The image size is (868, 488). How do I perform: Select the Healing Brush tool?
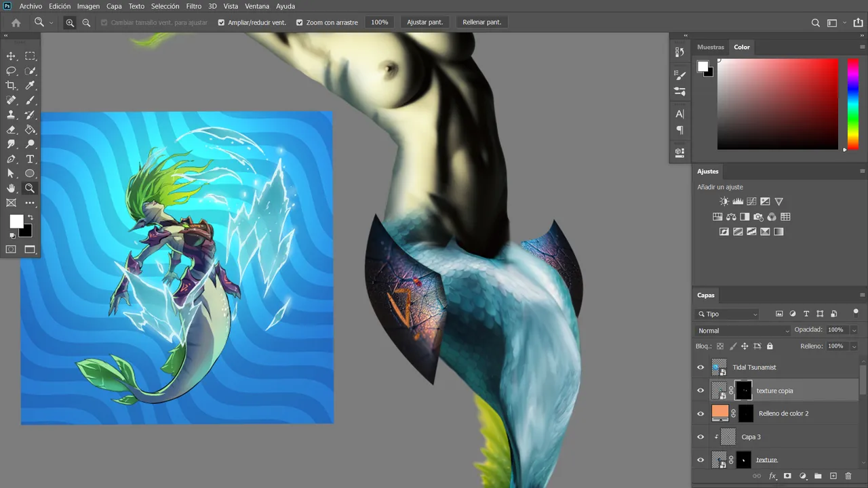tap(11, 100)
